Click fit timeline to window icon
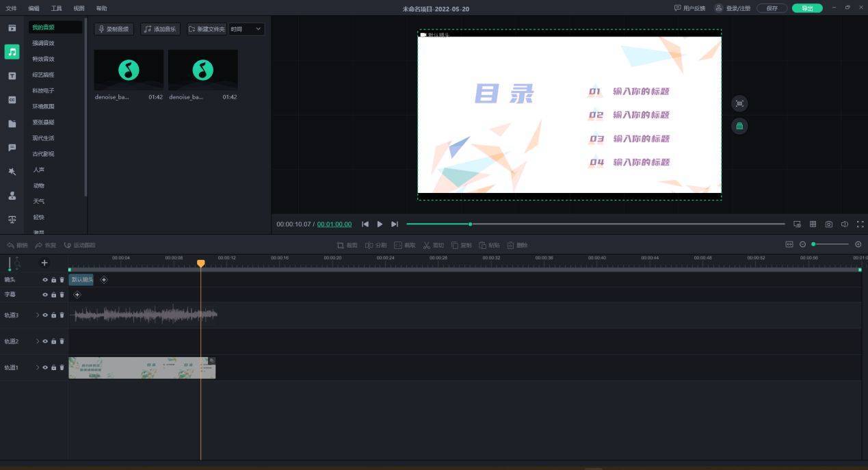Image resolution: width=868 pixels, height=470 pixels. point(789,244)
